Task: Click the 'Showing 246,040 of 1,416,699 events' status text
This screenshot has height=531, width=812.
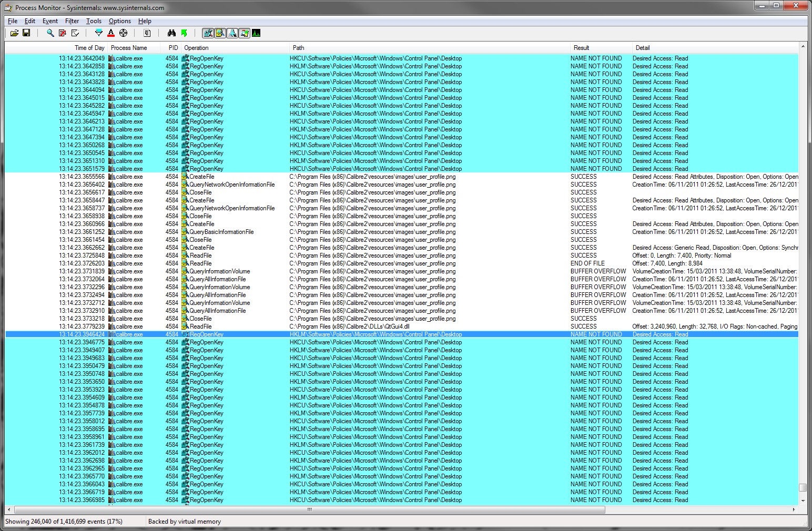Action: point(64,522)
